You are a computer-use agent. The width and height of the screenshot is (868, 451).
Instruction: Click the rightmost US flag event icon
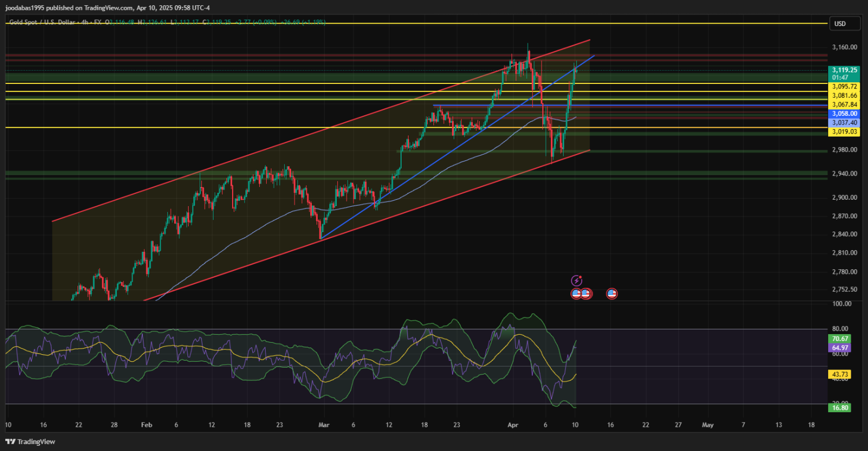(x=612, y=294)
